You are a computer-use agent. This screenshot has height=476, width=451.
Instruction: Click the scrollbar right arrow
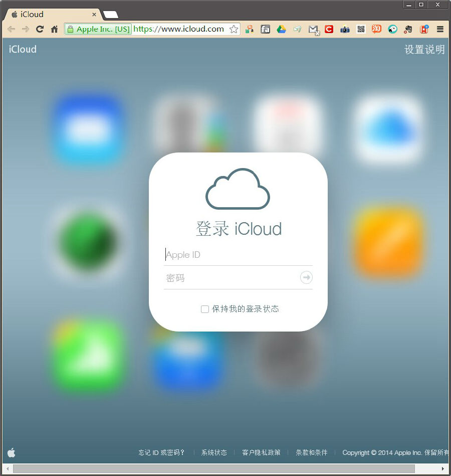click(443, 468)
